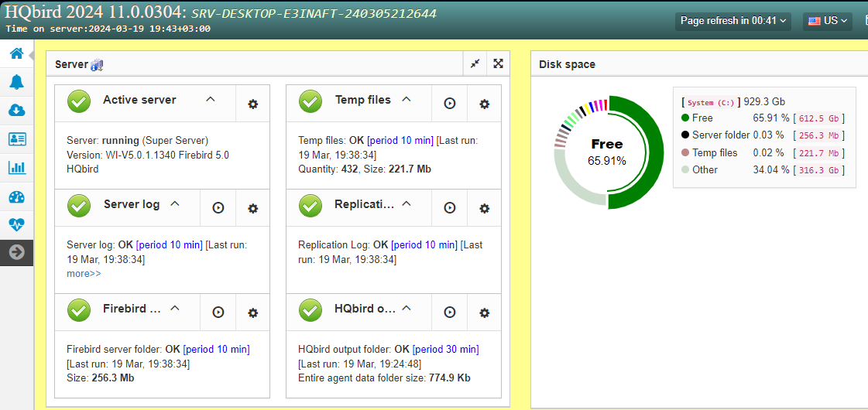Collapse the Temp files widget chevron
The image size is (868, 410).
(407, 100)
